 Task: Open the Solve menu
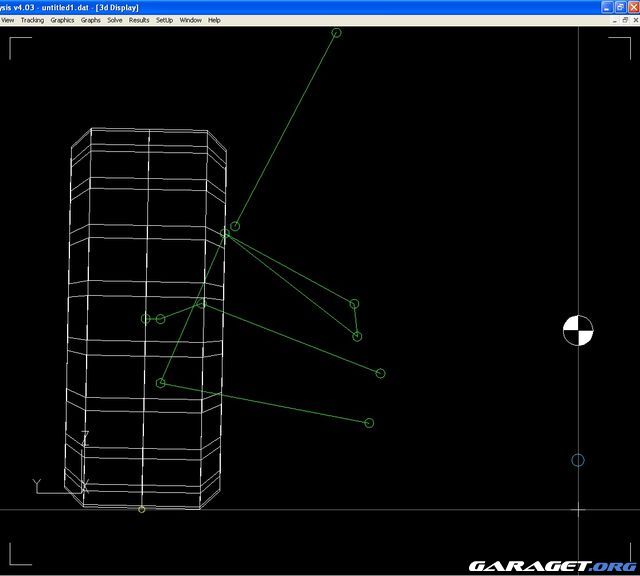[x=115, y=20]
